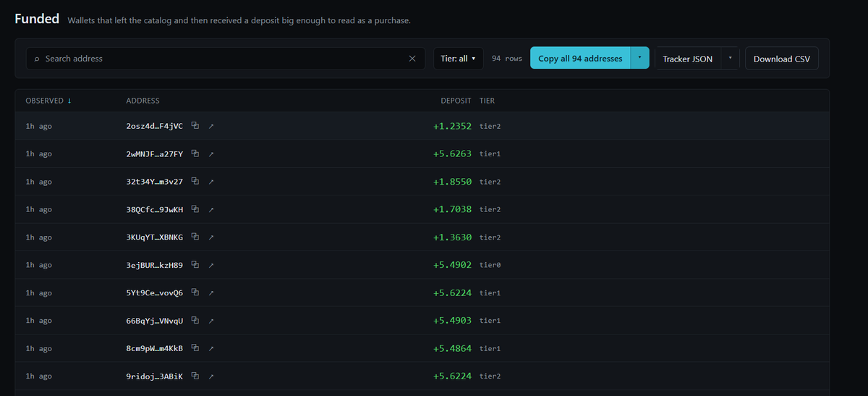Image resolution: width=868 pixels, height=396 pixels.
Task: Copy address 8cm9pW…m4KkB with copy icon
Action: (x=195, y=348)
